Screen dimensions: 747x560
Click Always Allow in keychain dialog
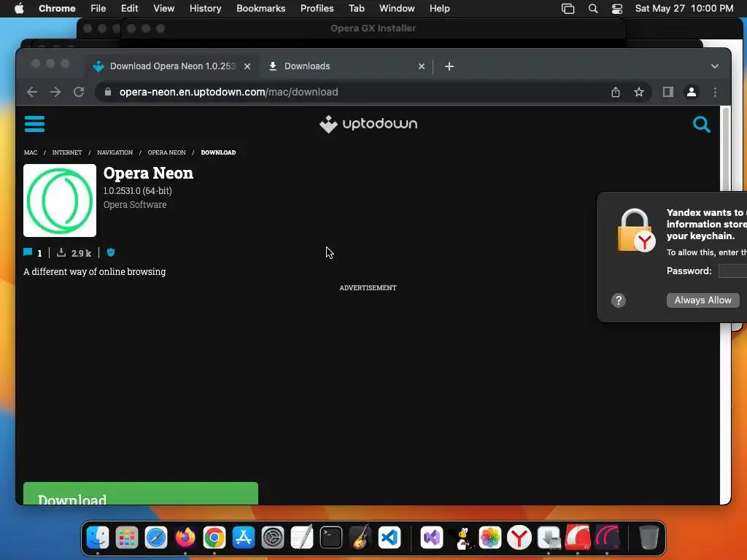(703, 300)
